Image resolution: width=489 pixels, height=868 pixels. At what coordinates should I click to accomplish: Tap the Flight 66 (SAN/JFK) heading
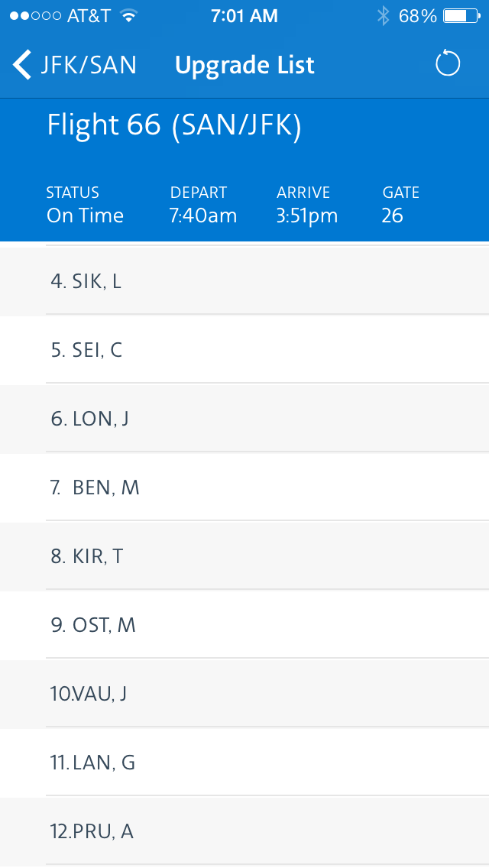tap(174, 125)
